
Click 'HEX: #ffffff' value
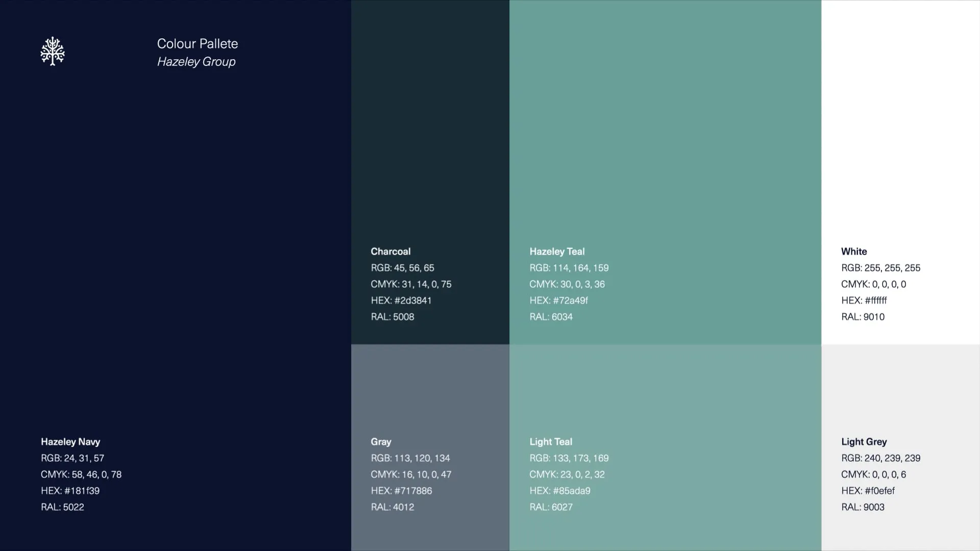[864, 300]
